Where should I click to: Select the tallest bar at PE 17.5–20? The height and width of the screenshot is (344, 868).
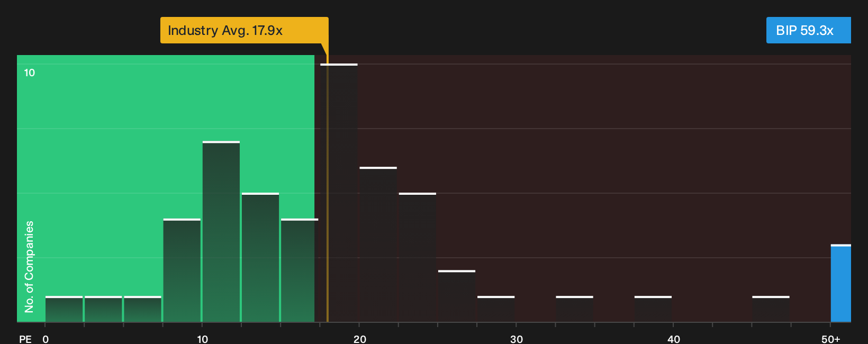pyautogui.click(x=339, y=193)
